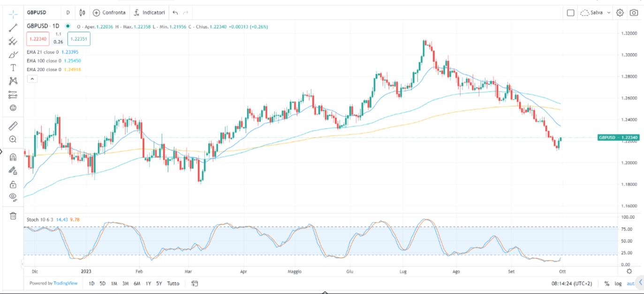Switch to the 1Y timeframe
644x294 pixels.
(148, 284)
